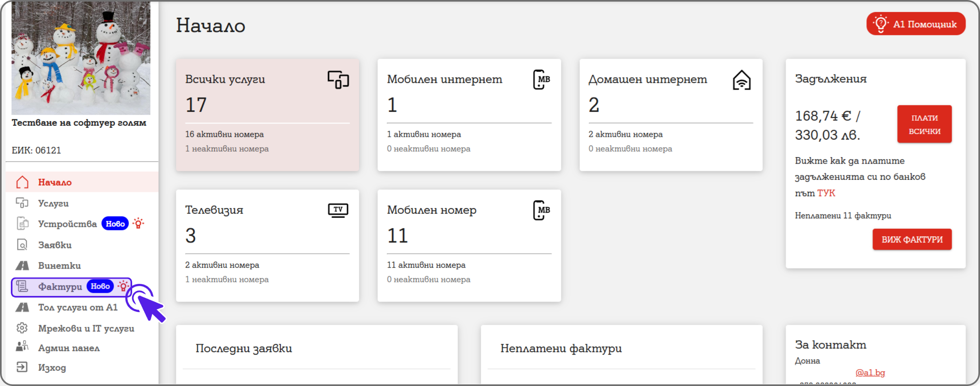Click the exit arrow icon beside Изход

22,367
